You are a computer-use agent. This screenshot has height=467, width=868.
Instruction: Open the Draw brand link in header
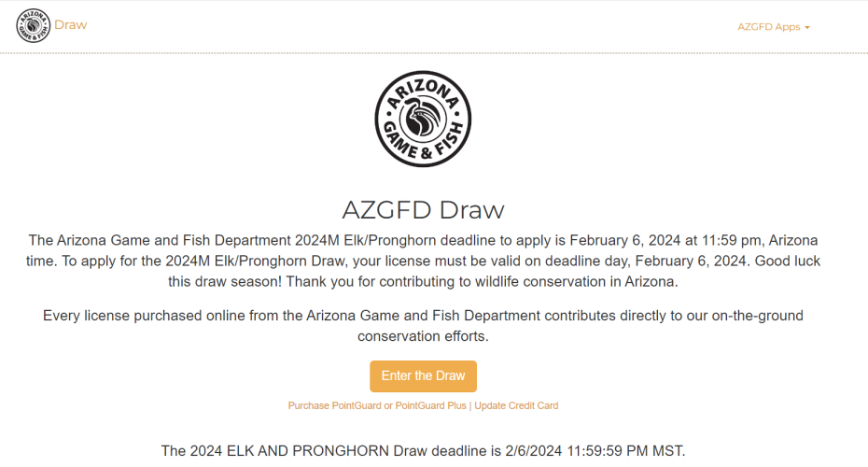coord(70,25)
